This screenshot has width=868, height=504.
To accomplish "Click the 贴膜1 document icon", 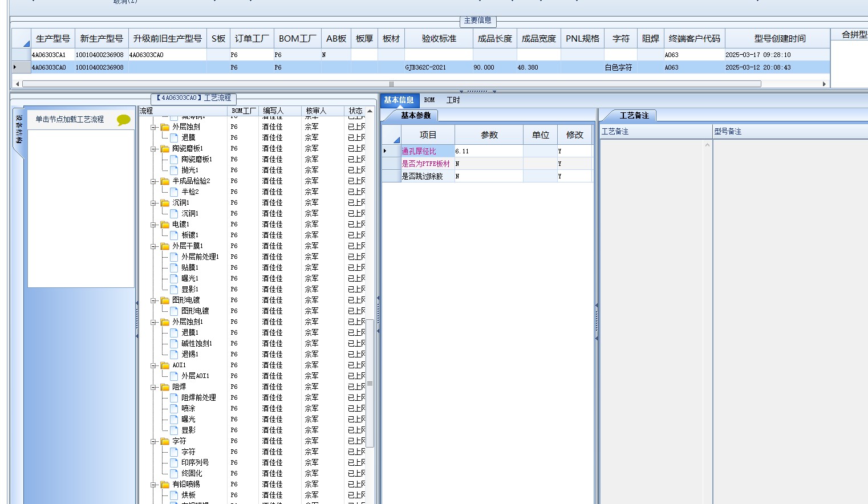I will tap(175, 267).
